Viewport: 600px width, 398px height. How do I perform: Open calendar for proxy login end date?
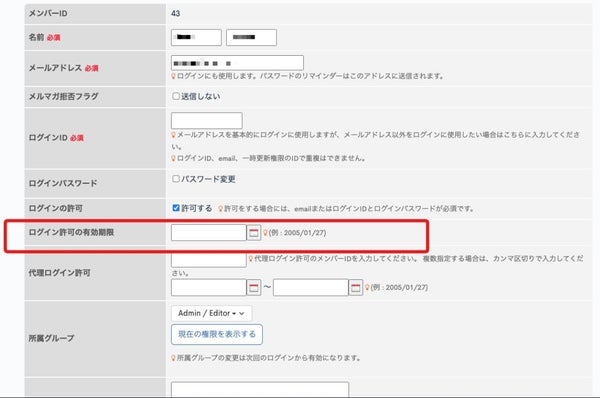point(355,287)
